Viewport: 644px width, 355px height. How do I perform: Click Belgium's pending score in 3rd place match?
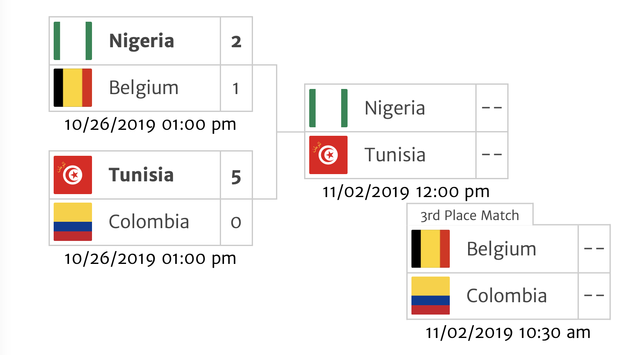[594, 249]
